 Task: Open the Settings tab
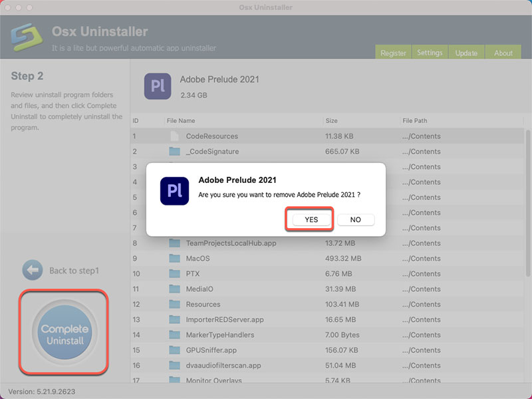(x=430, y=53)
